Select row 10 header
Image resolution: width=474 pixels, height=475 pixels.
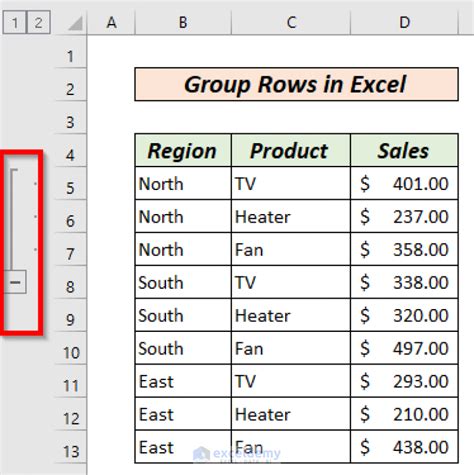click(x=70, y=349)
